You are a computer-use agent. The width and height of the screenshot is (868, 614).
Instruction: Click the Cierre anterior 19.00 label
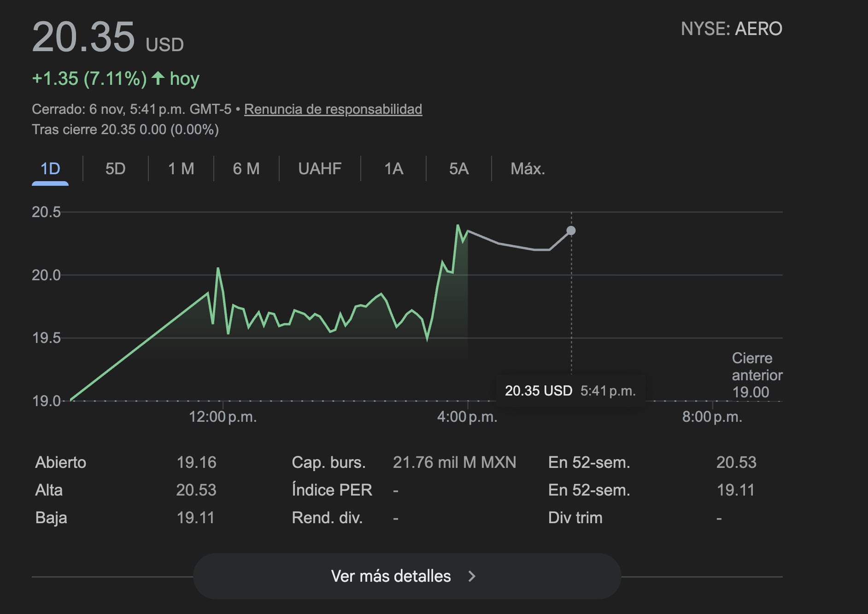[757, 375]
